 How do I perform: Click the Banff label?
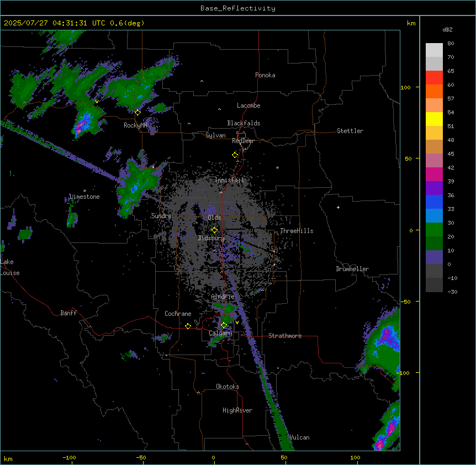pos(68,313)
